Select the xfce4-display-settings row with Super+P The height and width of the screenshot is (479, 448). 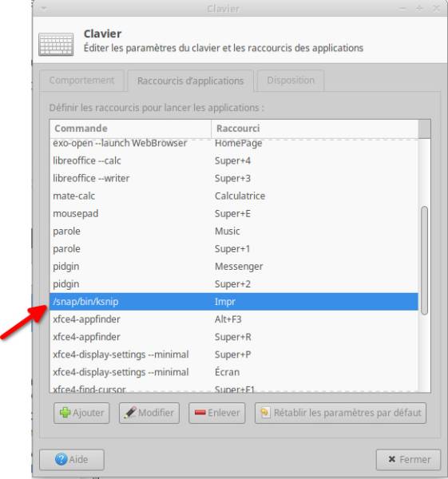point(234,354)
